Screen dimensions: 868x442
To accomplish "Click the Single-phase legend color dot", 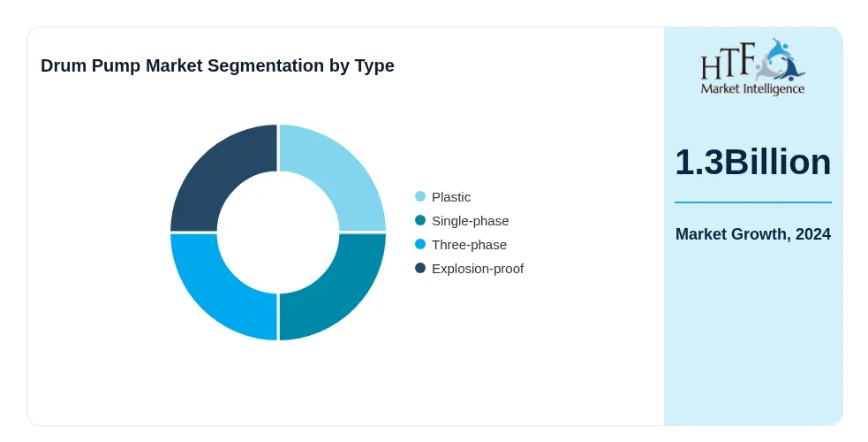I will coord(420,220).
